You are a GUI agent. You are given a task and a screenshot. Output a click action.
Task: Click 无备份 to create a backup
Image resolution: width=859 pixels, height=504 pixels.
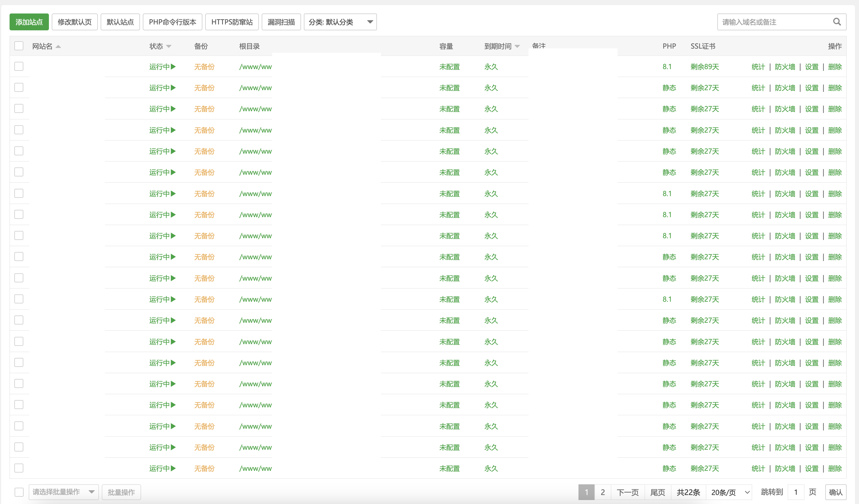click(204, 67)
